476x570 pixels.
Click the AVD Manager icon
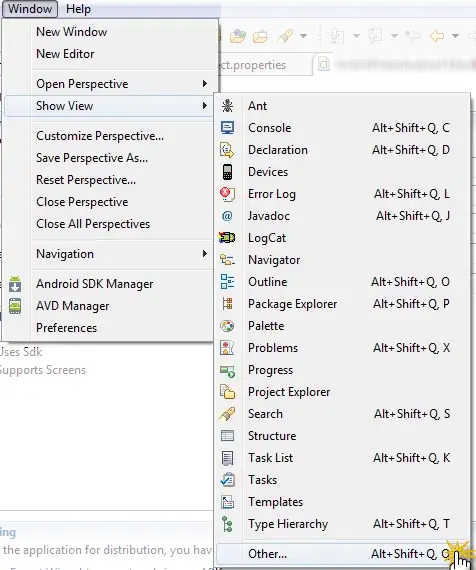click(x=15, y=306)
